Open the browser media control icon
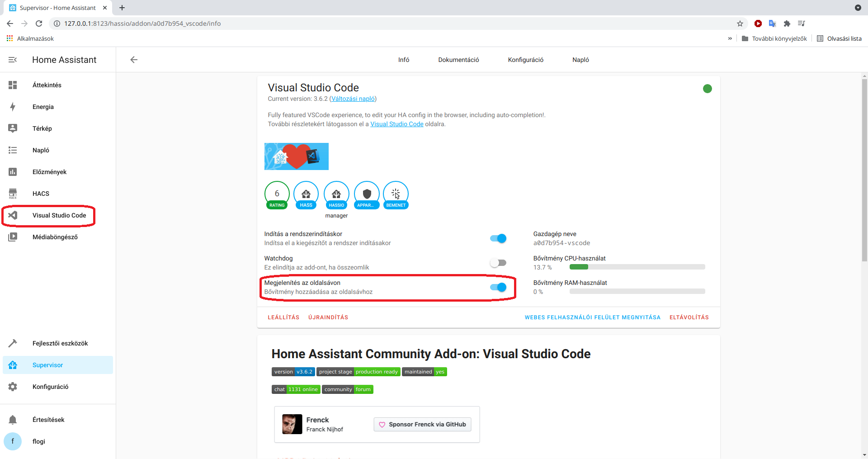Screen dimensions: 868x459 (x=802, y=24)
